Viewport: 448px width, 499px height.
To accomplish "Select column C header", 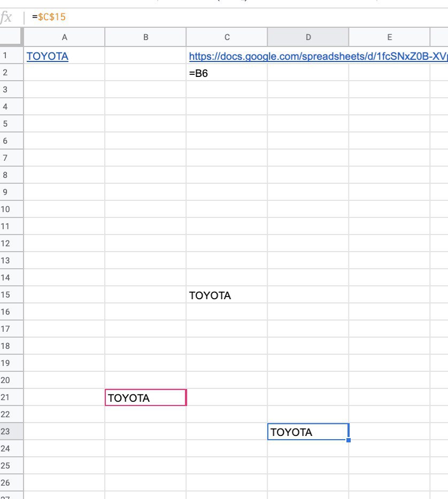I will [227, 37].
